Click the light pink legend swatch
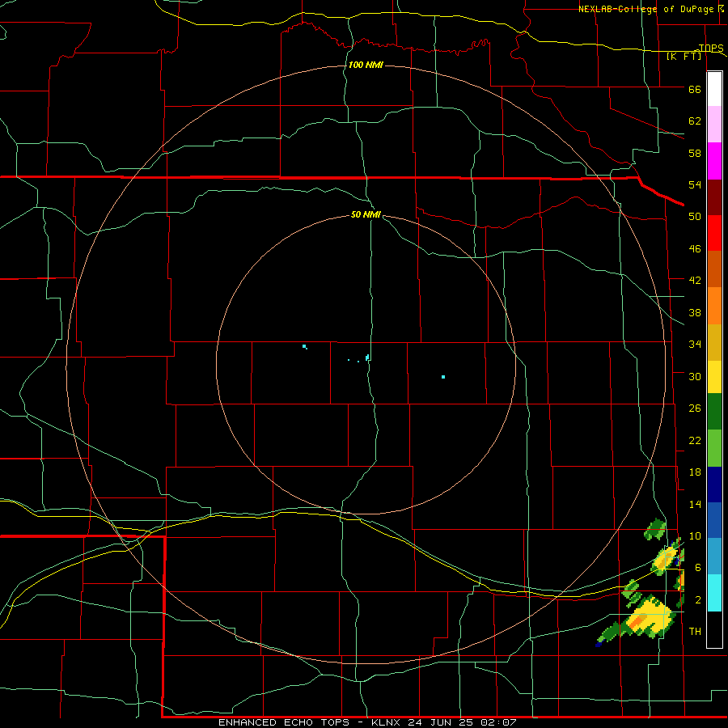728x728 pixels. tap(714, 125)
